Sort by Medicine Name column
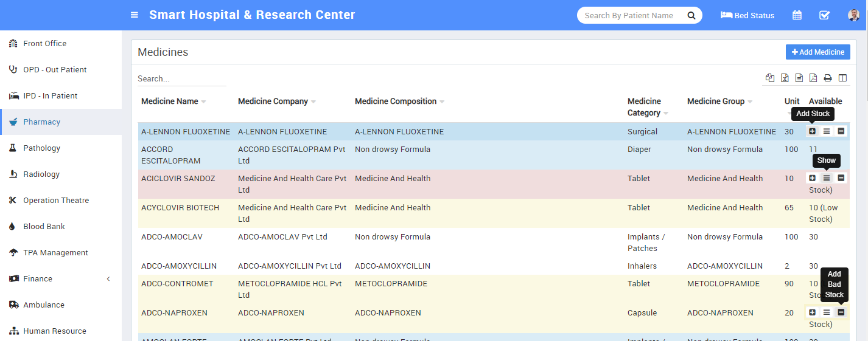The image size is (868, 341). pos(173,102)
